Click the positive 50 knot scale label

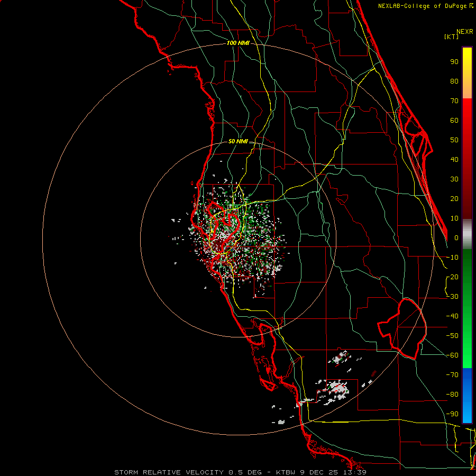[454, 140]
